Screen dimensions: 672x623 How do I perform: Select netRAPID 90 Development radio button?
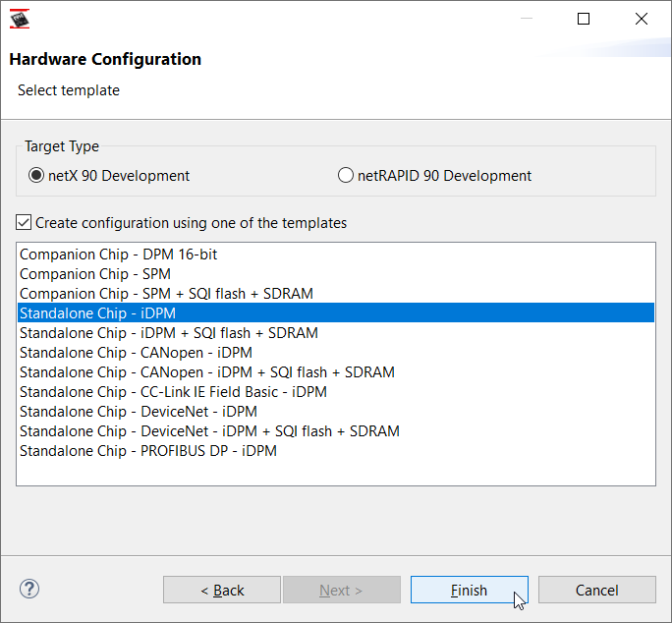(345, 176)
